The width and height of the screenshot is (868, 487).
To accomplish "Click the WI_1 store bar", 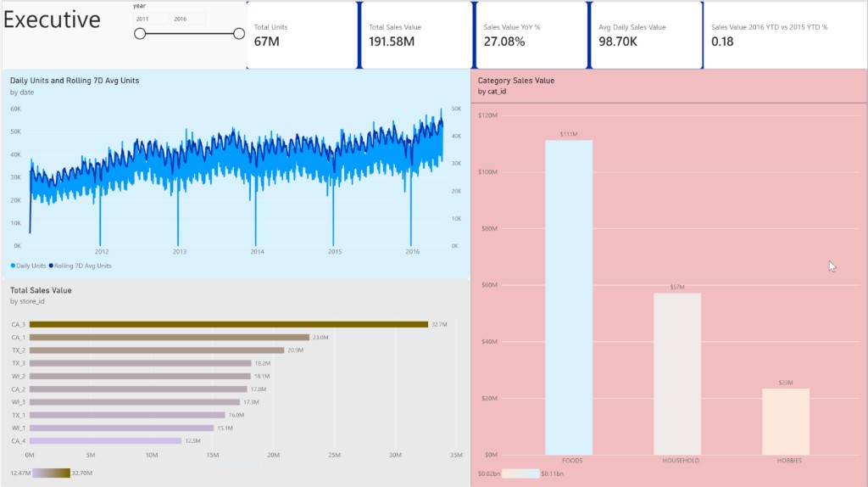I will click(122, 428).
